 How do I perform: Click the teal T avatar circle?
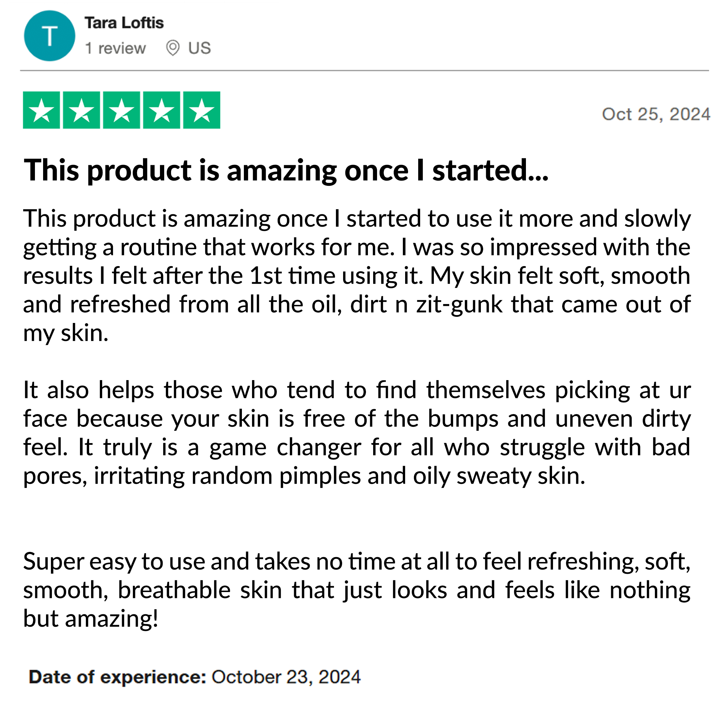tap(49, 36)
